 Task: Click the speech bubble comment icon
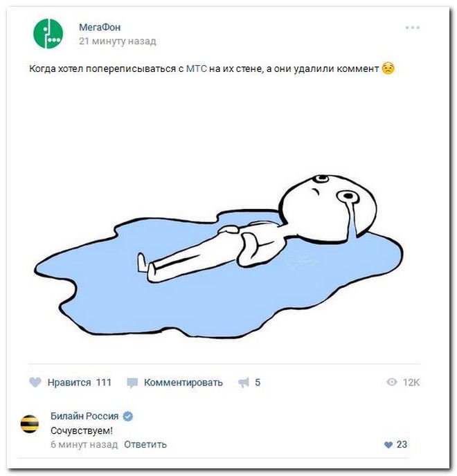132,383
